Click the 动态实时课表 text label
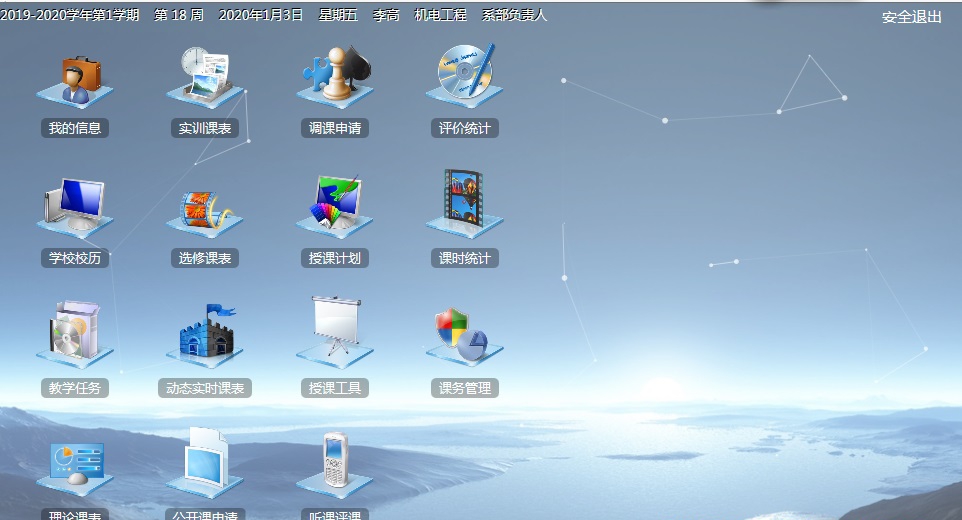Screen dimensions: 962x520 205,388
